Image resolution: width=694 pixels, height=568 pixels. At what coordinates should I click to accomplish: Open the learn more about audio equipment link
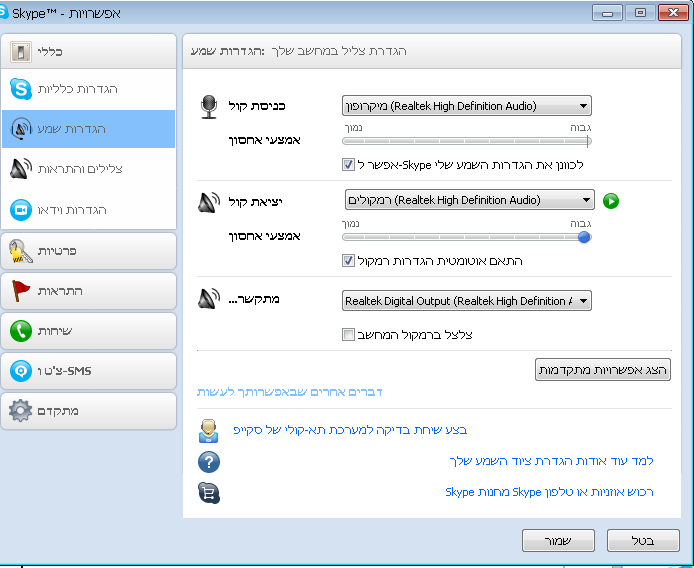pyautogui.click(x=551, y=461)
